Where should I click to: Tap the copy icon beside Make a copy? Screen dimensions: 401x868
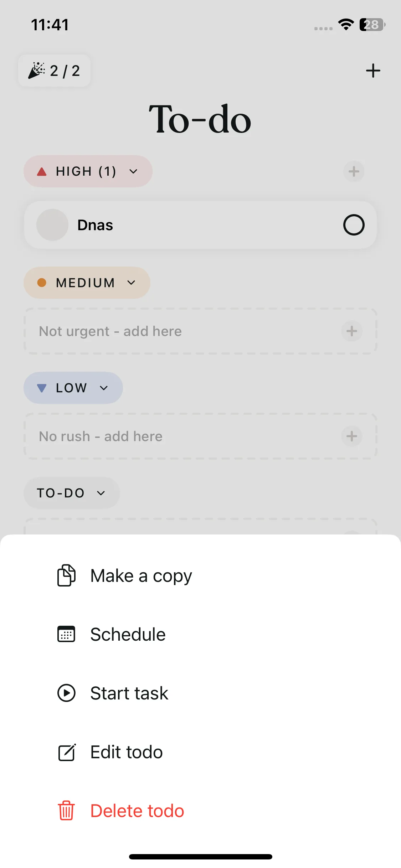(x=66, y=575)
